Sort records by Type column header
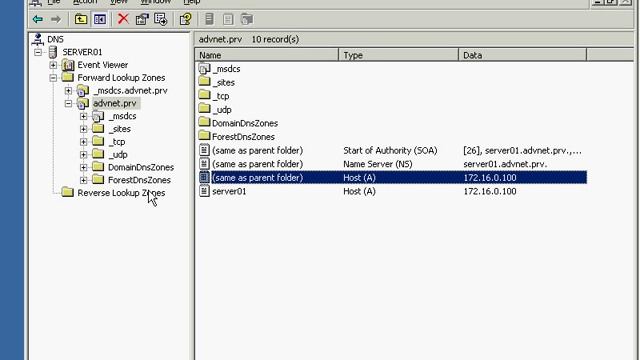The height and width of the screenshot is (360, 640). (x=398, y=55)
